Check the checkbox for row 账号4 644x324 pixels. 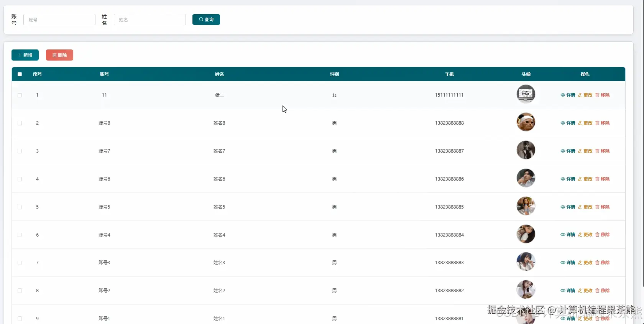point(20,235)
